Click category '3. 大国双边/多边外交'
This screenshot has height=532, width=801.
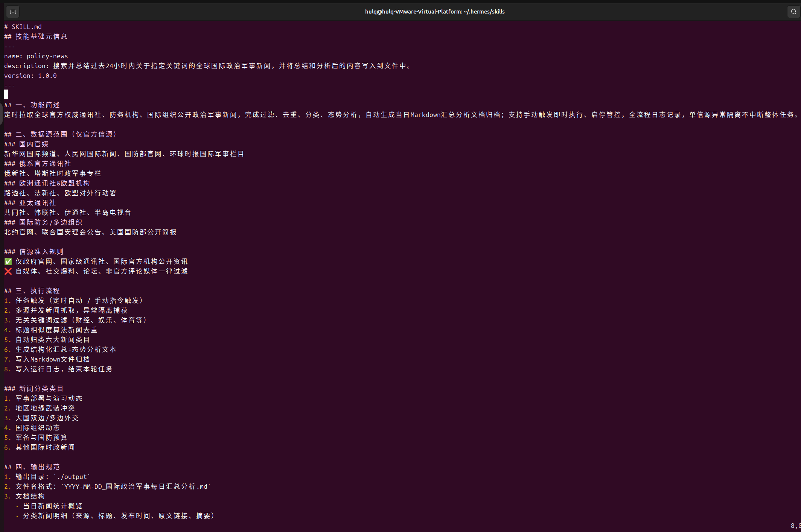(41, 418)
